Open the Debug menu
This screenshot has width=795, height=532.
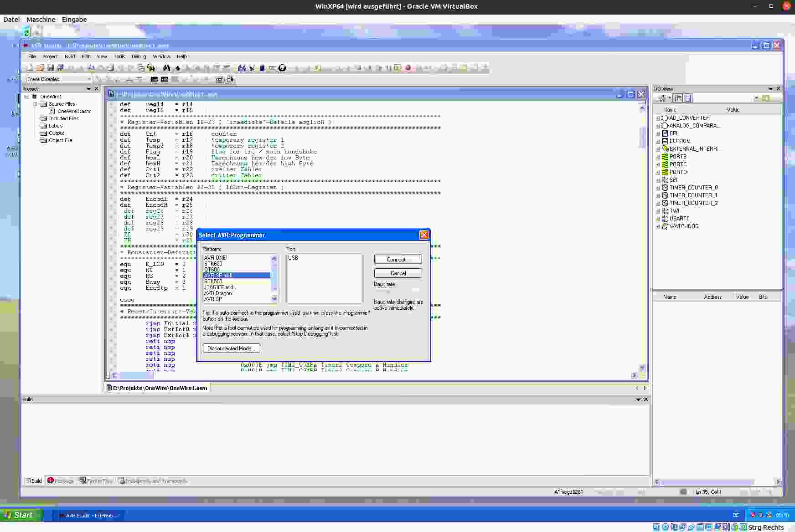(139, 56)
